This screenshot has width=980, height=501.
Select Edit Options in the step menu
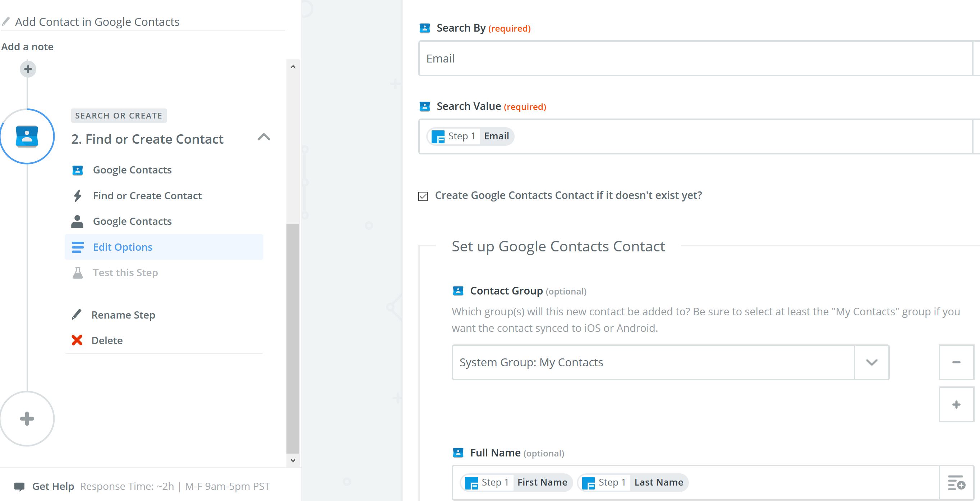(164, 247)
